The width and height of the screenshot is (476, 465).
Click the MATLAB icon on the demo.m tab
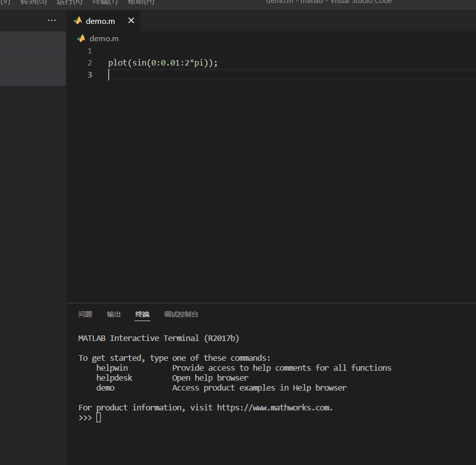tap(78, 20)
